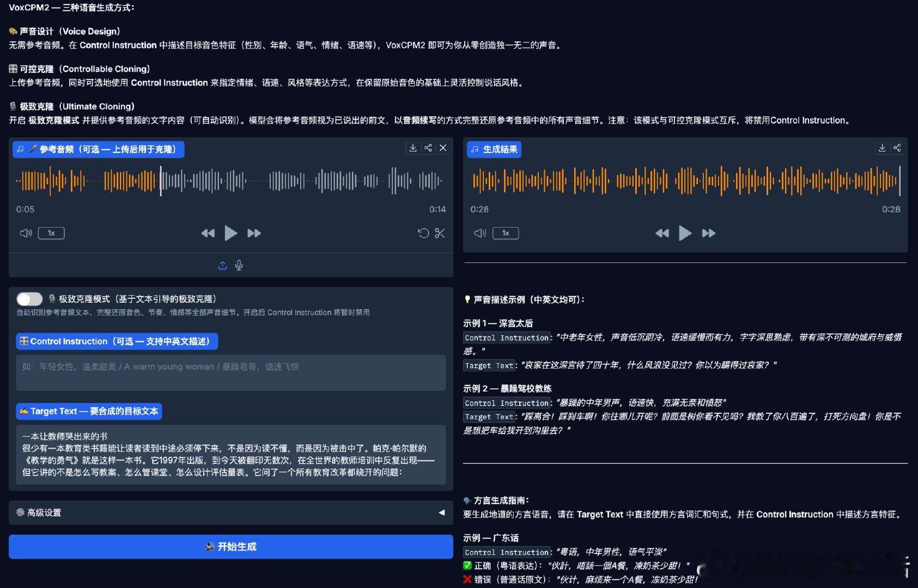Mute the generated result volume
The width and height of the screenshot is (918, 588).
[x=480, y=233]
